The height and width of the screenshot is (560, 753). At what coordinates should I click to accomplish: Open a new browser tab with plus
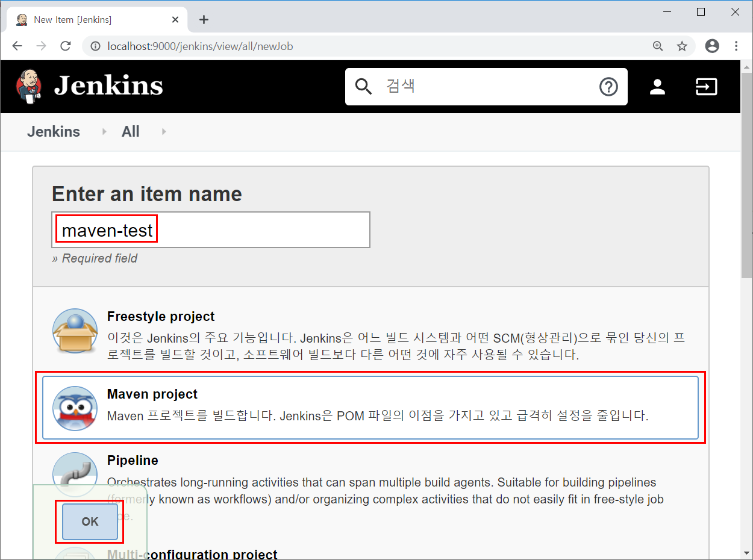point(204,20)
